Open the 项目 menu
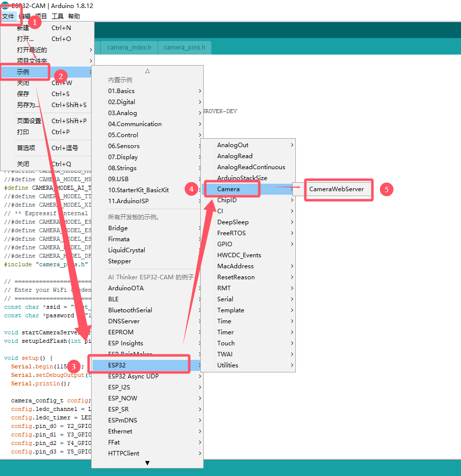The image size is (461, 476). (41, 17)
